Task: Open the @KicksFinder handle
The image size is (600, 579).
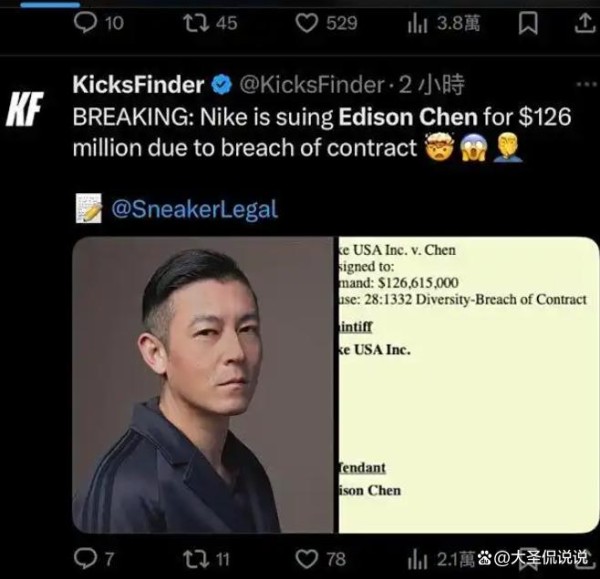Action: click(312, 85)
